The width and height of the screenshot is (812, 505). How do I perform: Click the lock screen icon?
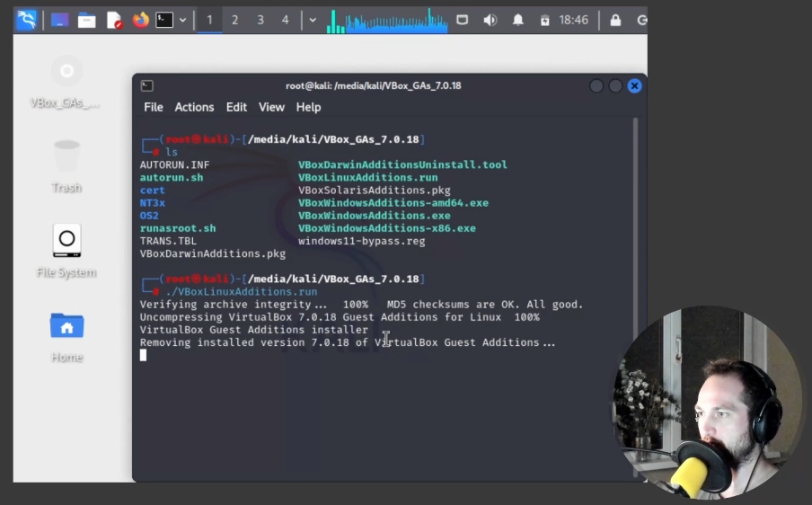(615, 20)
